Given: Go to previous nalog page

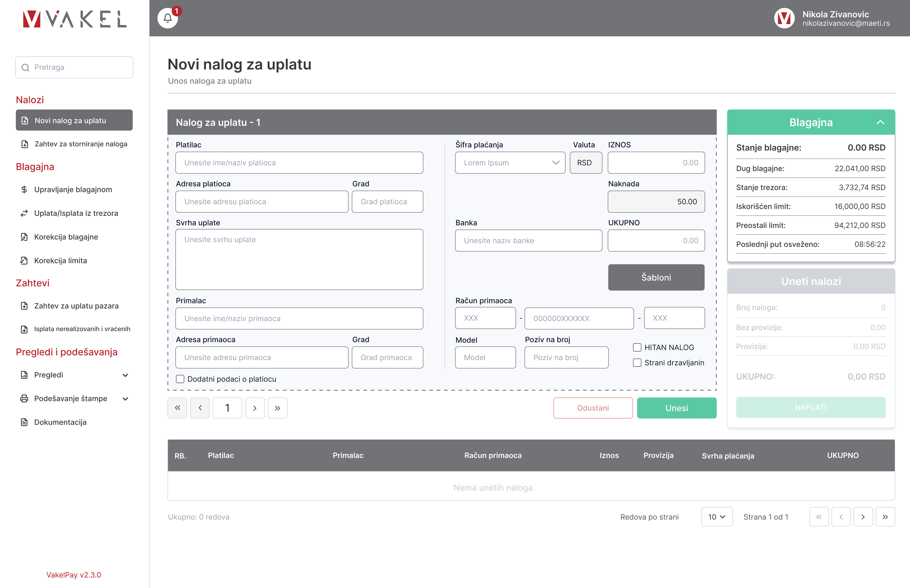Looking at the screenshot, I should (x=200, y=408).
